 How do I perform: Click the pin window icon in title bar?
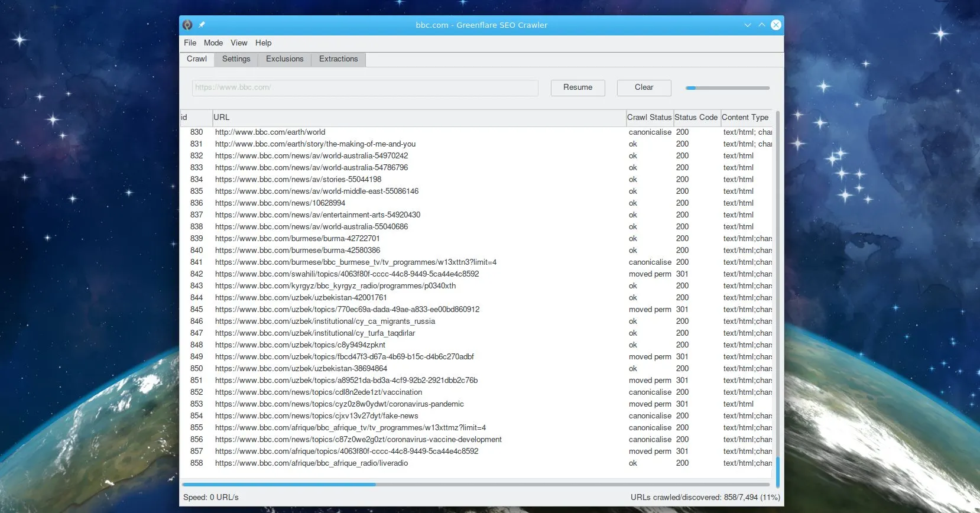[x=202, y=25]
